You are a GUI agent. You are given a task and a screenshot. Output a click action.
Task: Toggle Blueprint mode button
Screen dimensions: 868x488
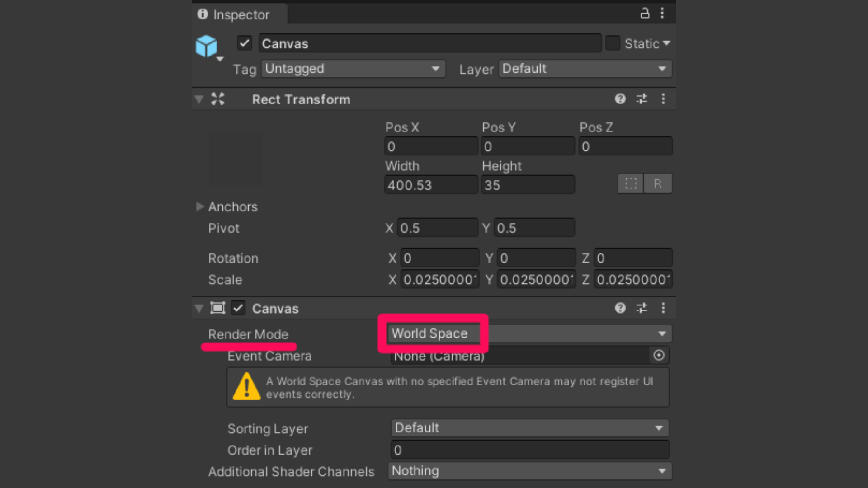coord(631,183)
